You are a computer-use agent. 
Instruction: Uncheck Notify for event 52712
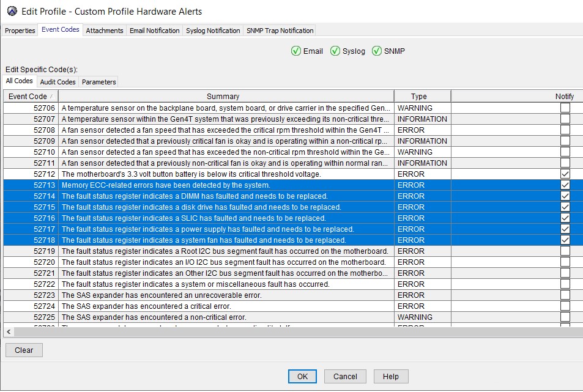pos(565,174)
